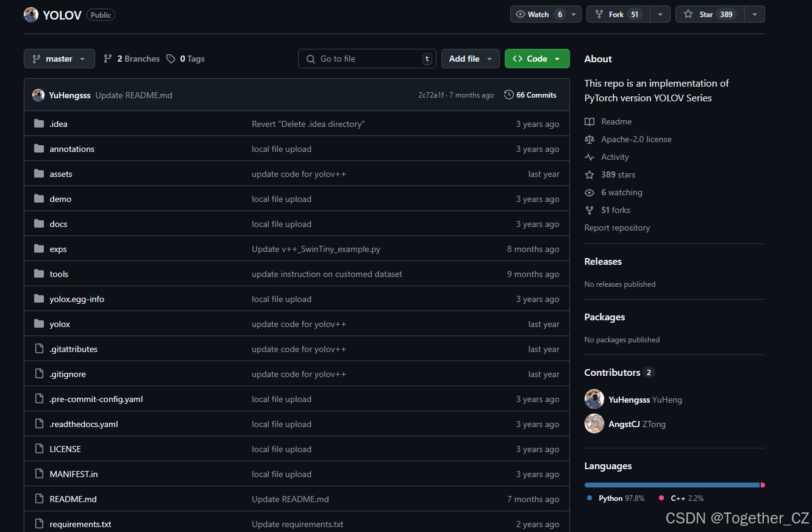Image resolution: width=812 pixels, height=532 pixels.
Task: Click the Report repository link
Action: point(617,228)
